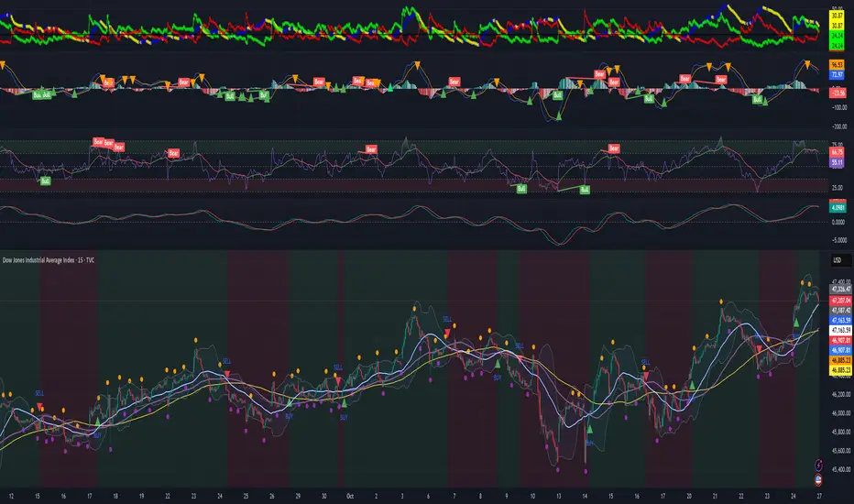Click the 45,600.00 price axis tick
Viewport: 854px width, 504px height.
(x=841, y=451)
